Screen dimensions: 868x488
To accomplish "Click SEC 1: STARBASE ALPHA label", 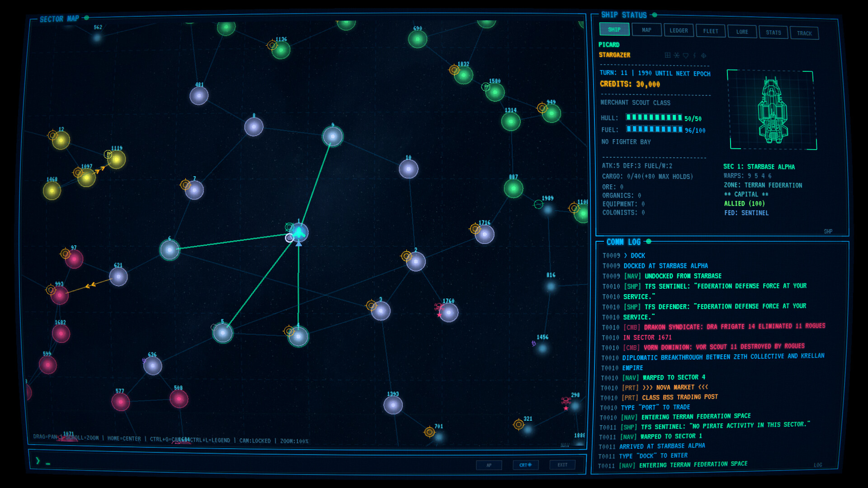I will click(x=759, y=167).
